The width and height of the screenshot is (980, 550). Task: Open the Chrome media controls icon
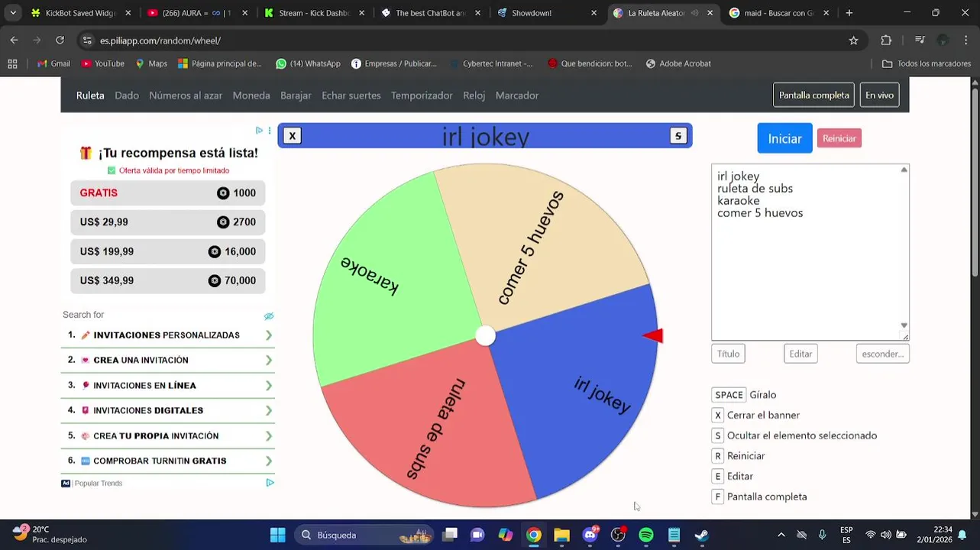click(x=920, y=40)
